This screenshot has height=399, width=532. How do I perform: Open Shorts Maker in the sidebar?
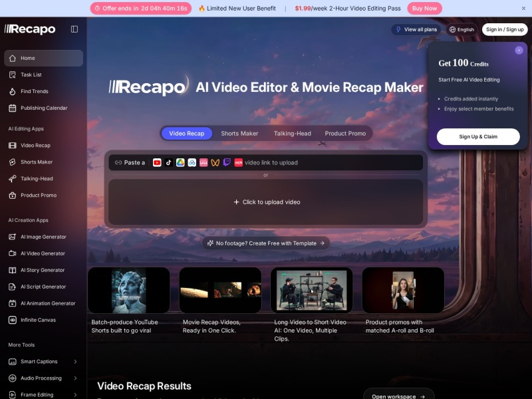pyautogui.click(x=43, y=162)
